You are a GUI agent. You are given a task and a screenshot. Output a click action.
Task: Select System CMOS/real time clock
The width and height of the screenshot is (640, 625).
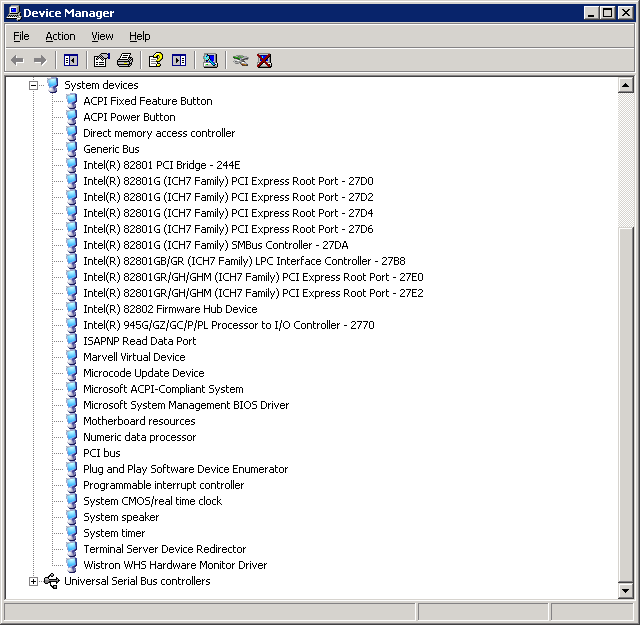click(153, 501)
